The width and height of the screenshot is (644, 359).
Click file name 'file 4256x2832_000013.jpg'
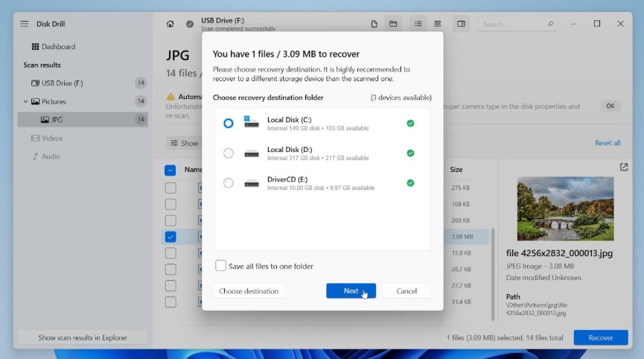click(559, 253)
